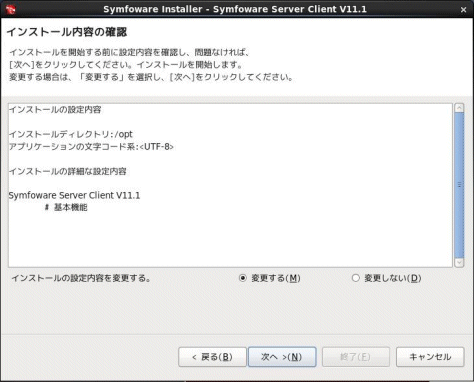Click the text インストールディレクトリ:/opt
This screenshot has width=474, height=382.
point(71,134)
